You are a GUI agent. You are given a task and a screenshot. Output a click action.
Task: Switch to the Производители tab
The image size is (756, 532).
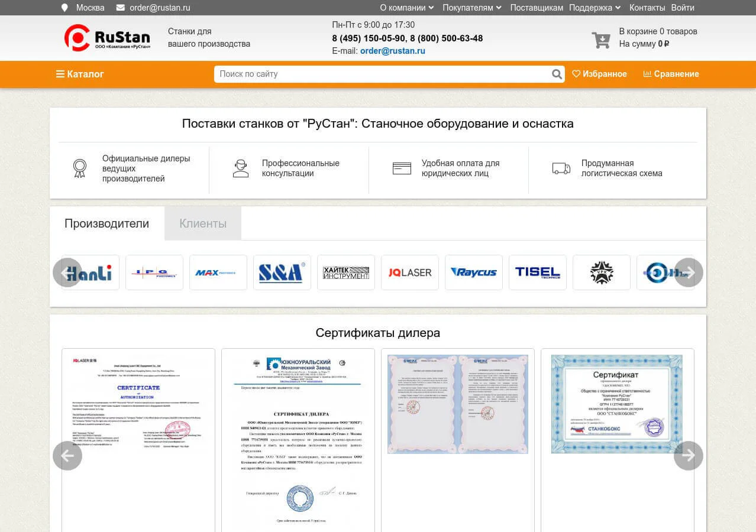tap(106, 223)
